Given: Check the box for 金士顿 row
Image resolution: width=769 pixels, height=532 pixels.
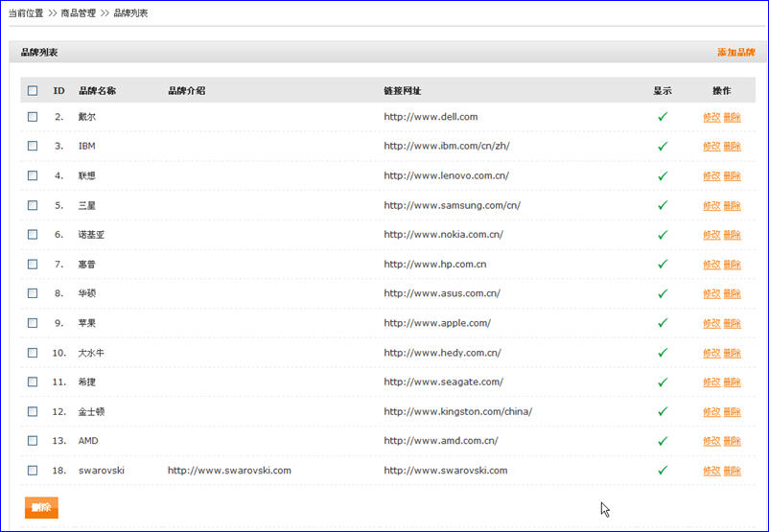Looking at the screenshot, I should pos(33,411).
